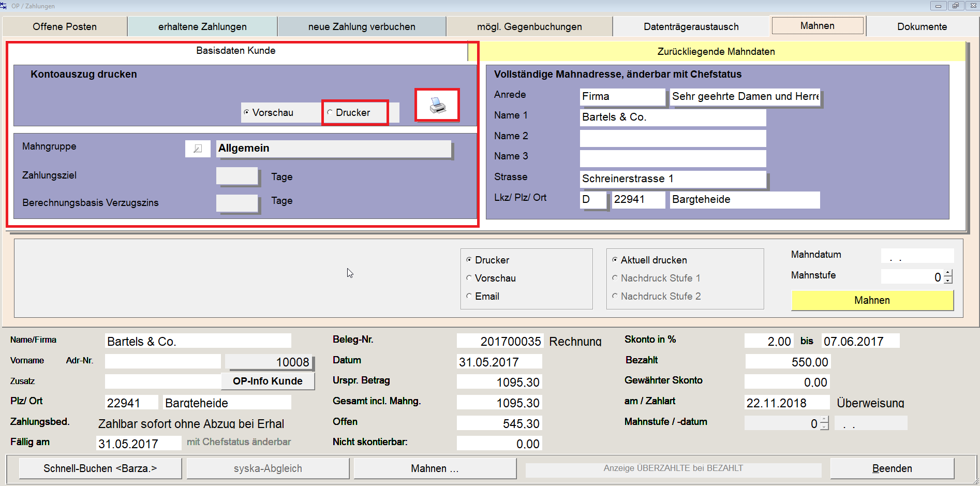Open the Datenträgeraustausch tab
This screenshot has width=980, height=486.
coord(691,26)
